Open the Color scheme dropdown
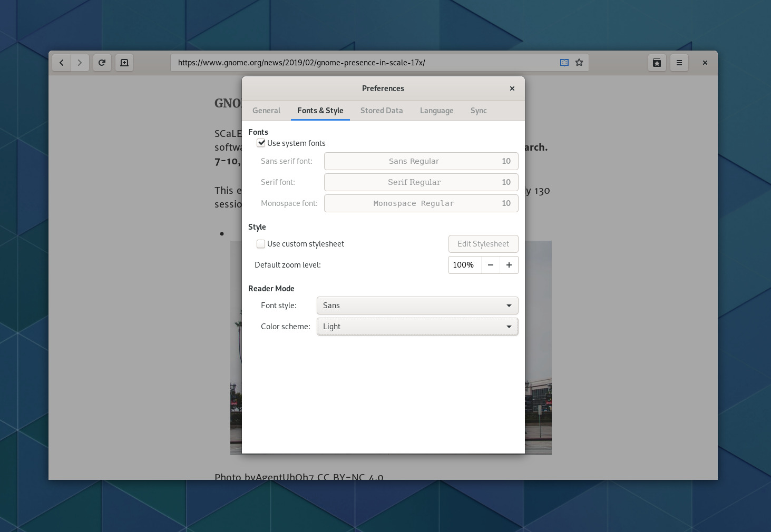 pyautogui.click(x=417, y=327)
